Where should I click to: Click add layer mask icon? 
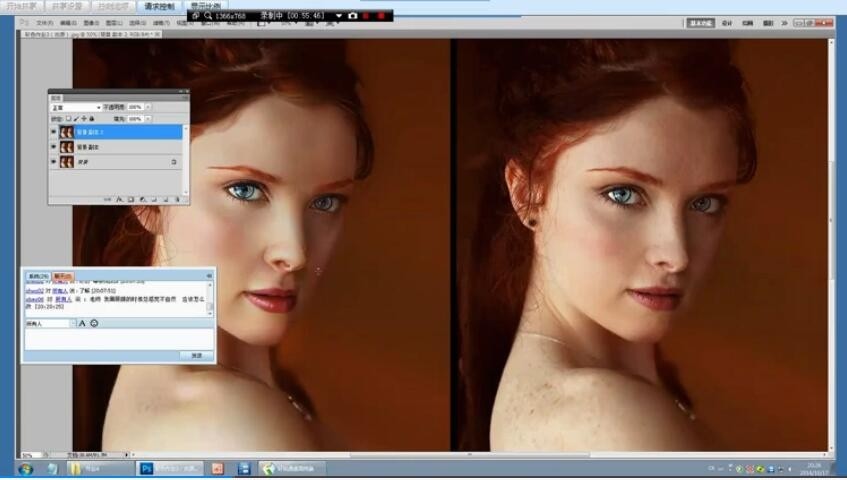tap(131, 200)
